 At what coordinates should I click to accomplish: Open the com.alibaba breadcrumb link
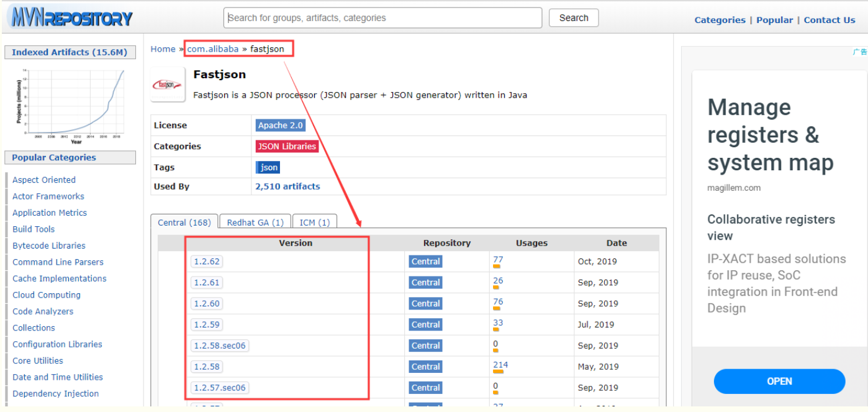point(213,49)
